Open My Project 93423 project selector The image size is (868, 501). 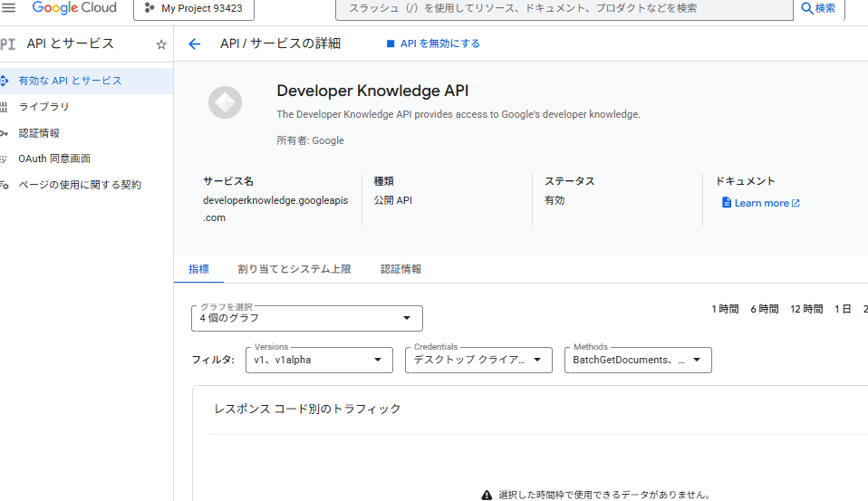click(194, 8)
